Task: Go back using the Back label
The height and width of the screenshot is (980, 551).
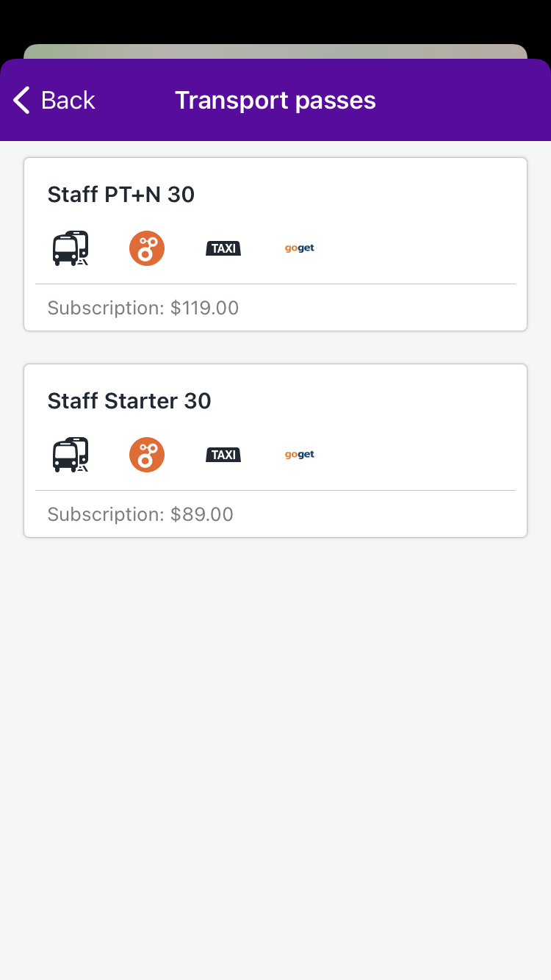Action: pyautogui.click(x=68, y=100)
